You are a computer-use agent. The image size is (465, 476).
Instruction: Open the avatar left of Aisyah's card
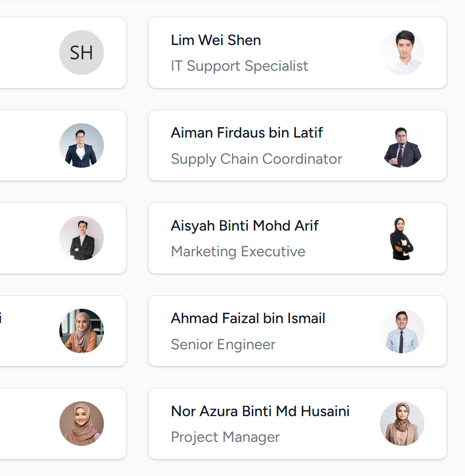[82, 238]
